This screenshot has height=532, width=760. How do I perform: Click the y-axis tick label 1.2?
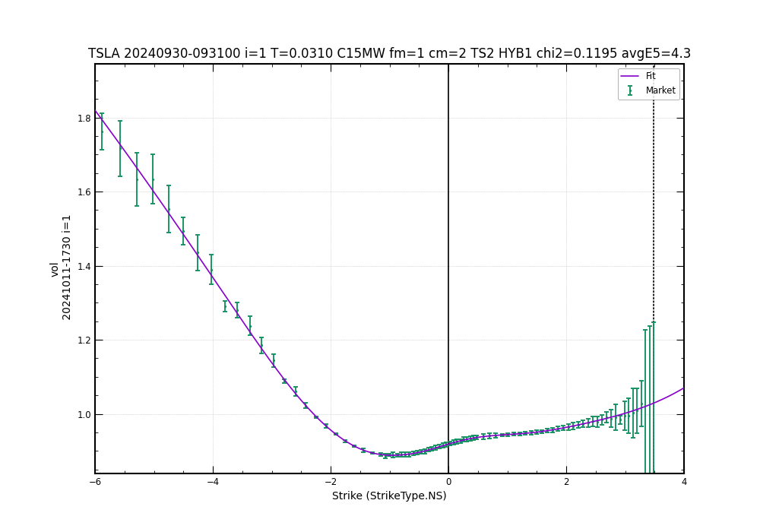[x=84, y=340]
